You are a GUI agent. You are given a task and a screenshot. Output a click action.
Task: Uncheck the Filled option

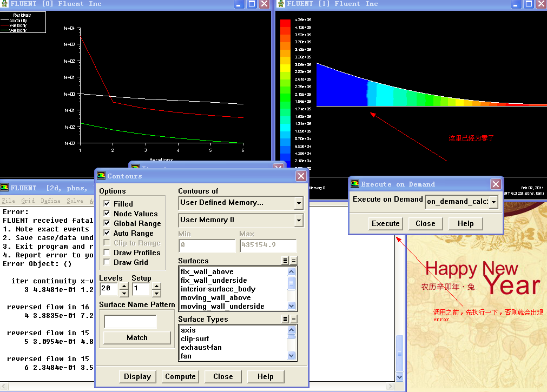tap(107, 204)
